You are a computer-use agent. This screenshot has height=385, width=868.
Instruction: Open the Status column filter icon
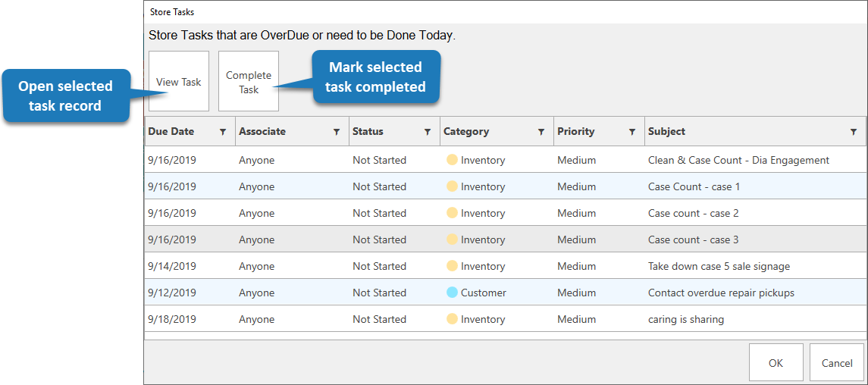pyautogui.click(x=428, y=132)
